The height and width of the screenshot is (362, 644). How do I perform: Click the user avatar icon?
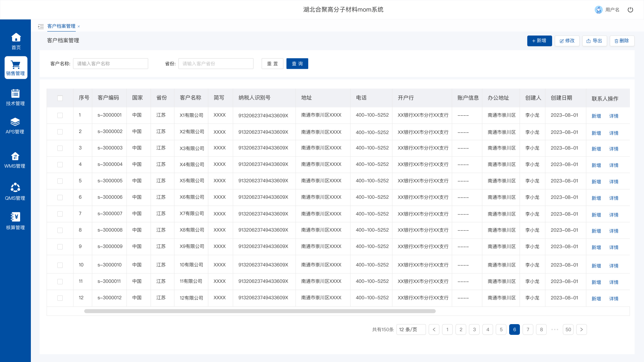[x=599, y=10]
